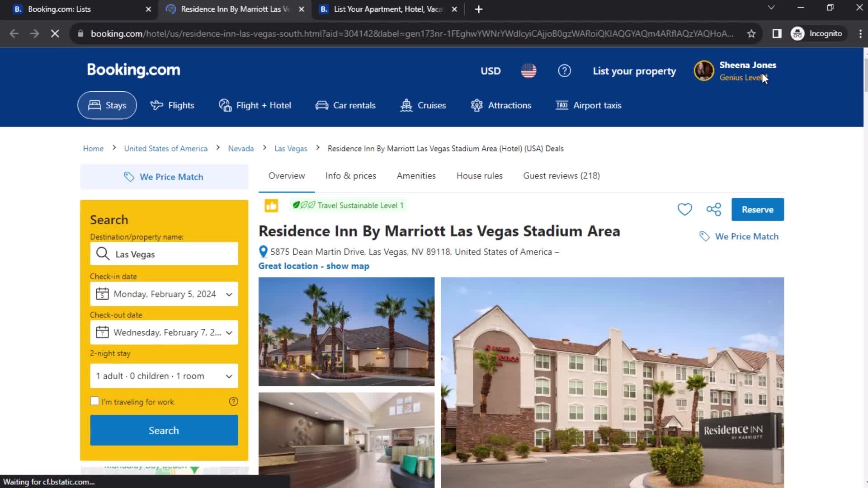
Task: Click the work travel help info icon
Action: (x=233, y=401)
